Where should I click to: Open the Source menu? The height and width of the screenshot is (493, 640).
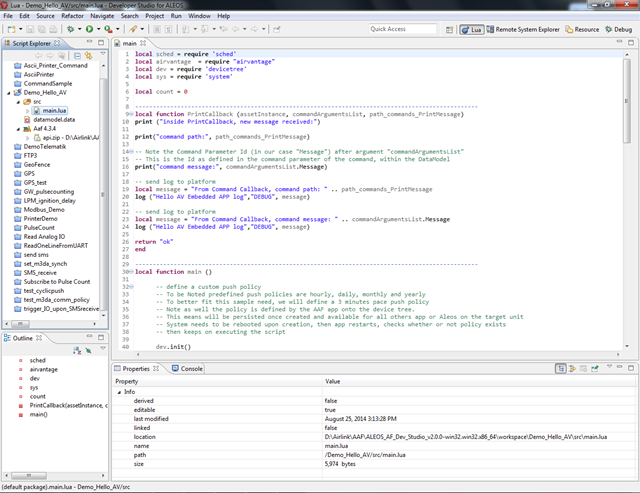point(45,16)
